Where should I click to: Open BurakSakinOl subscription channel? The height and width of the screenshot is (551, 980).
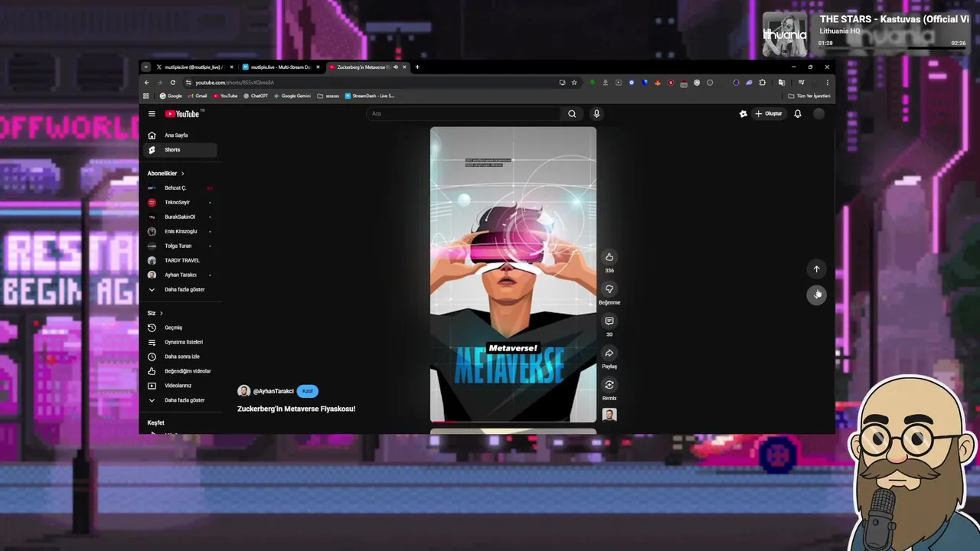[x=181, y=217]
